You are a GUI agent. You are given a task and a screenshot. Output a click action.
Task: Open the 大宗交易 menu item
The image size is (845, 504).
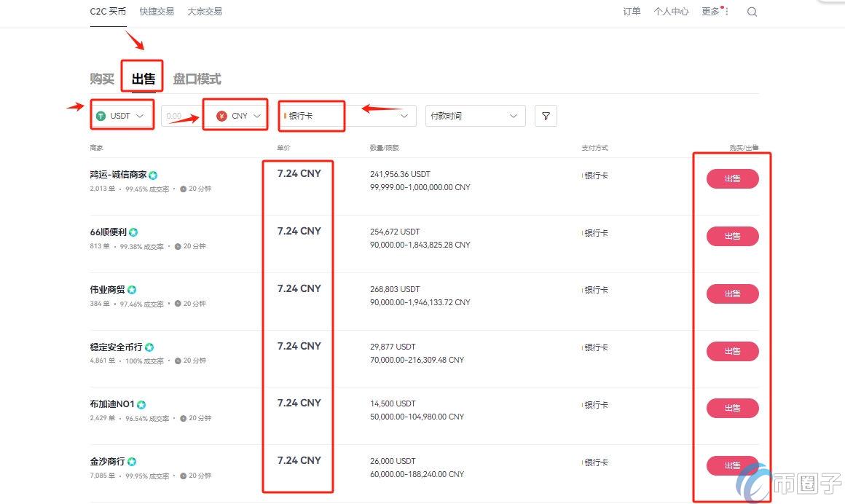pos(204,11)
